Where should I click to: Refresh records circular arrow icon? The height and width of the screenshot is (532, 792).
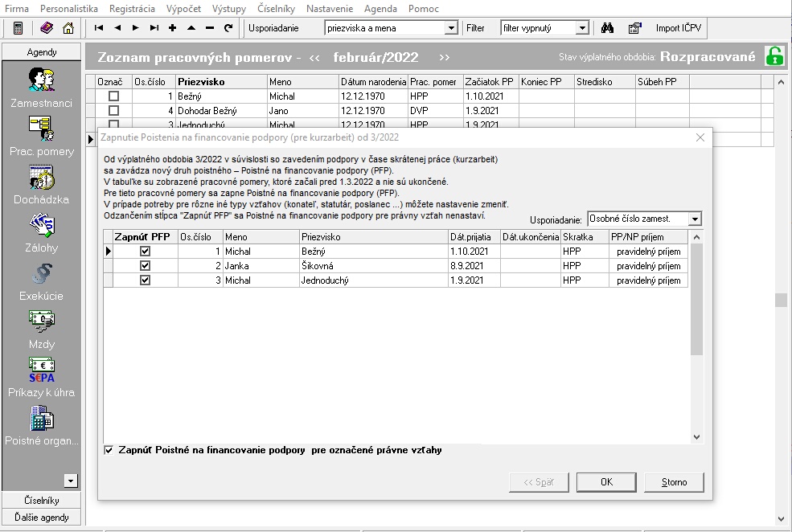(x=228, y=28)
